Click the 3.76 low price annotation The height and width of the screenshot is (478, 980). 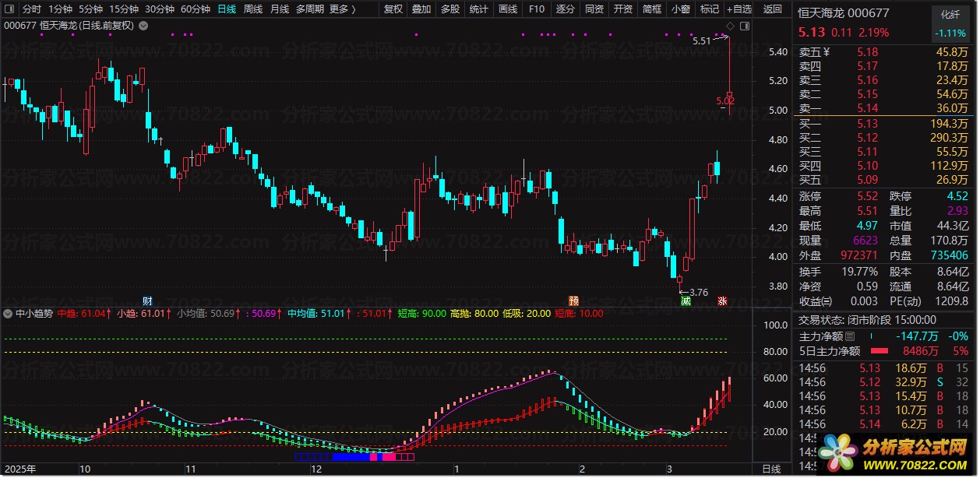698,293
